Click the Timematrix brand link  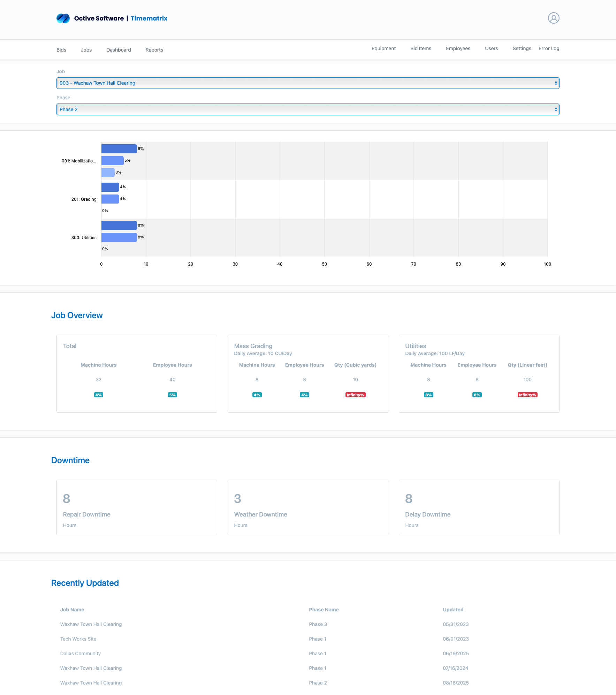click(x=149, y=18)
